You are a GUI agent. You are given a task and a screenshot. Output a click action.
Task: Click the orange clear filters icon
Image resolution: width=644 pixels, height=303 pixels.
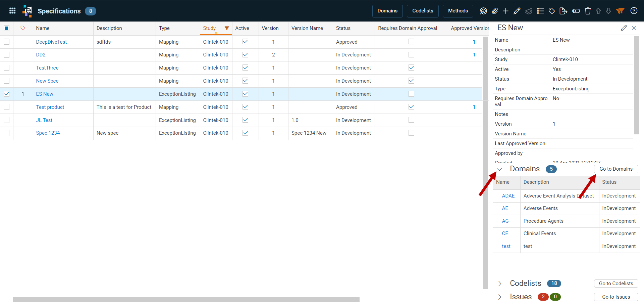[x=620, y=11]
